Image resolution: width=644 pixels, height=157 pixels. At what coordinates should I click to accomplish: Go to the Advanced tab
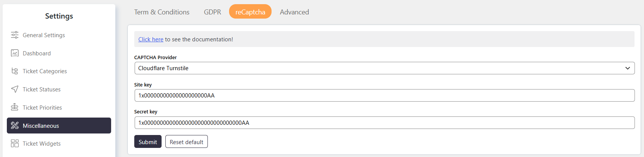click(294, 12)
